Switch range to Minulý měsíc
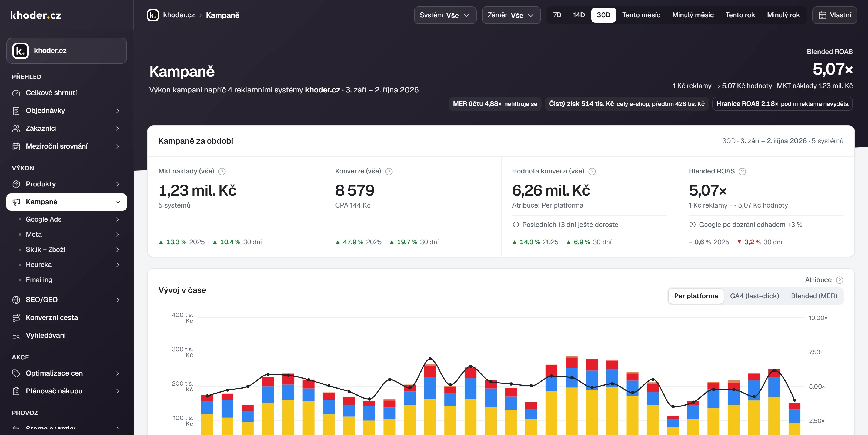This screenshot has height=435, width=868. pos(693,15)
